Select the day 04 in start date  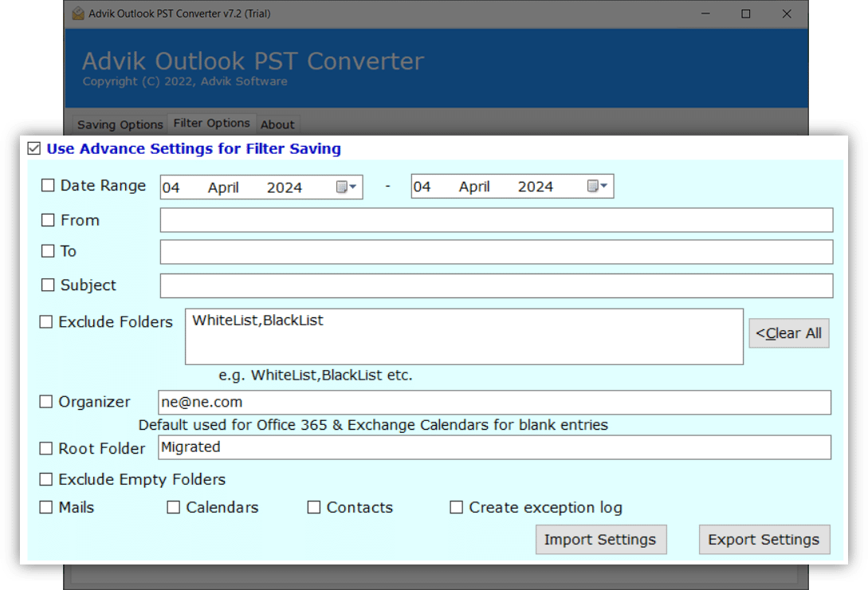[x=171, y=188]
